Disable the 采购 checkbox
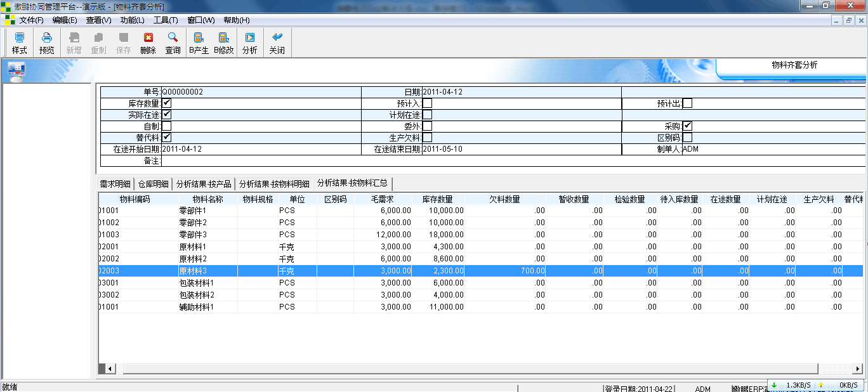The image size is (868, 392). tap(687, 126)
